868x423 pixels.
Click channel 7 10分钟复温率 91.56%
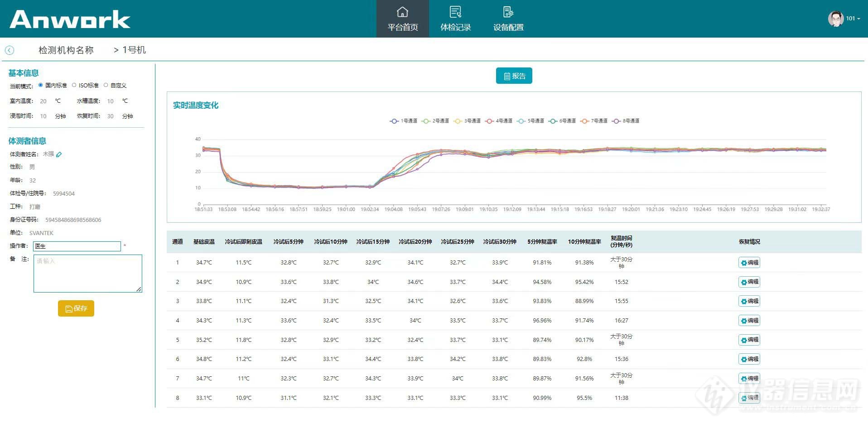tap(584, 379)
